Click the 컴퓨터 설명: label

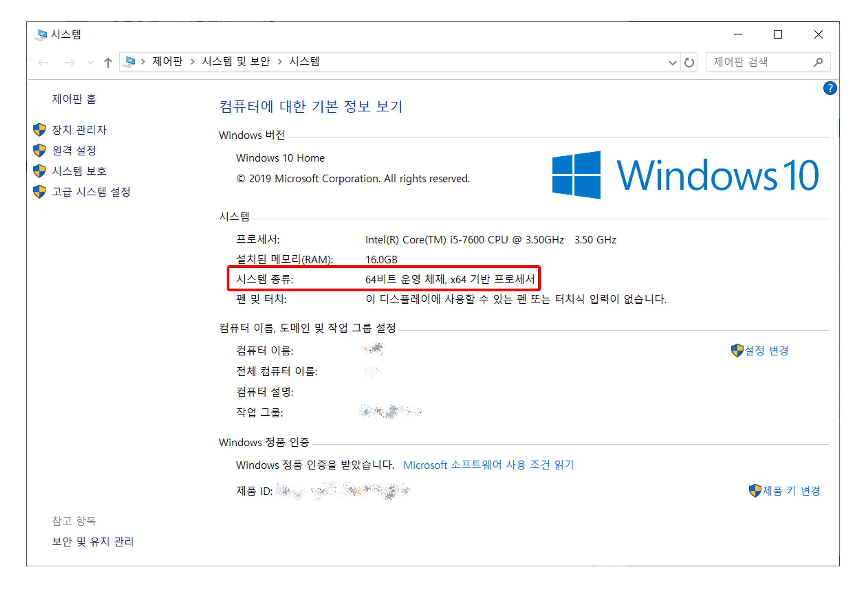(x=265, y=392)
